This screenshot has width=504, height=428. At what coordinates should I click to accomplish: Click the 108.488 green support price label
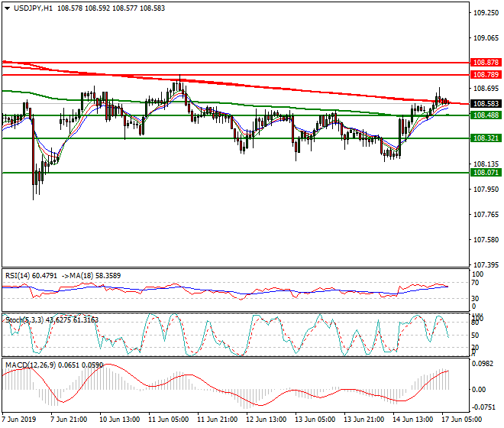pos(486,115)
